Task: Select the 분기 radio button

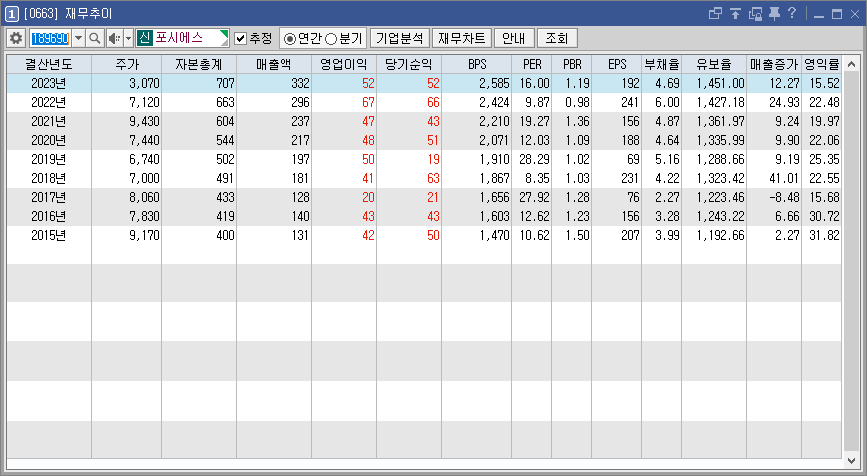Action: pyautogui.click(x=331, y=39)
